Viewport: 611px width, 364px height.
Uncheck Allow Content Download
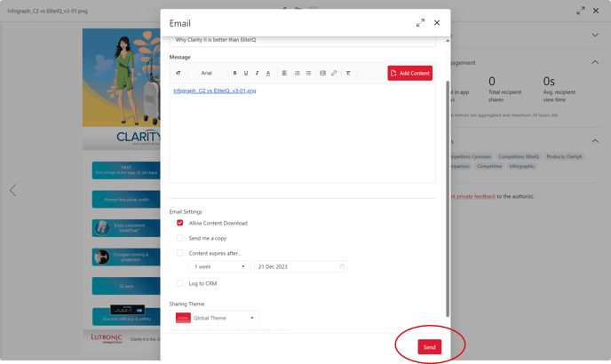[x=180, y=223]
